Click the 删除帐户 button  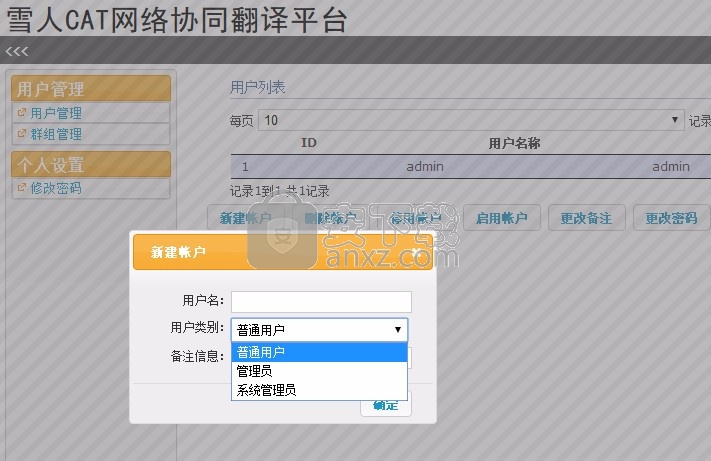tap(331, 218)
